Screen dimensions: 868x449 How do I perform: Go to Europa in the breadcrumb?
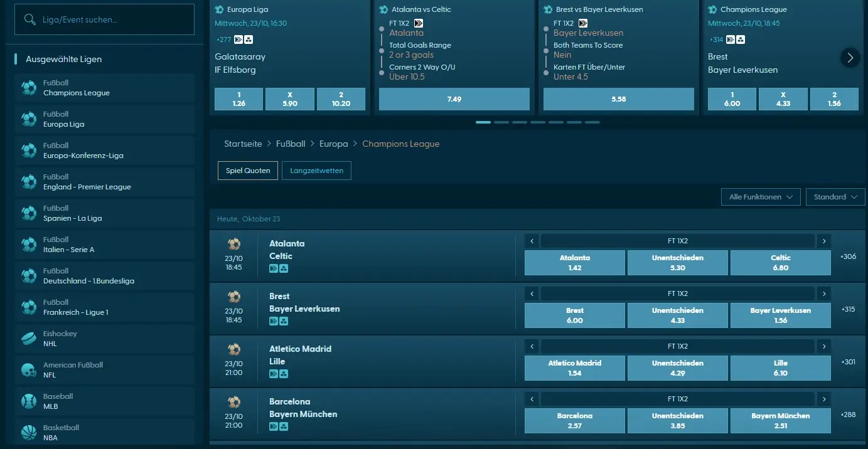pyautogui.click(x=333, y=144)
